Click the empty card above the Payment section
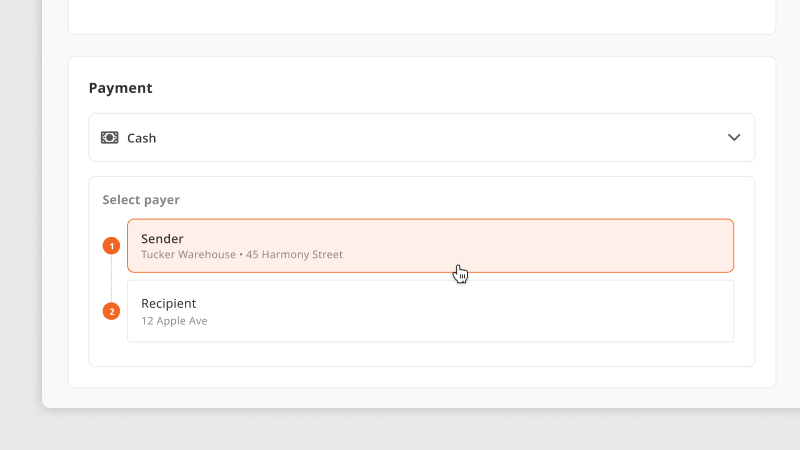800x450 pixels. tap(421, 17)
